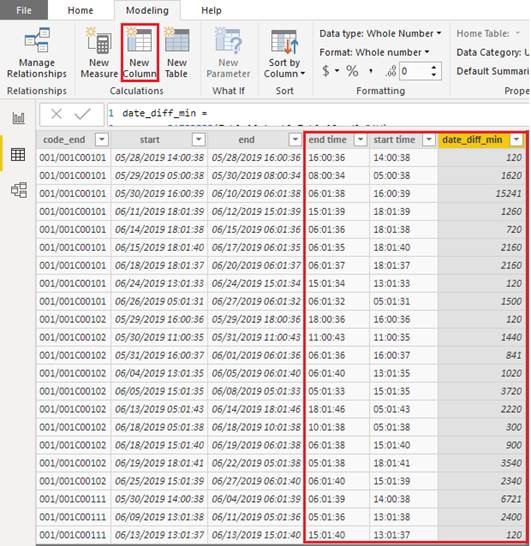The width and height of the screenshot is (531, 546).
Task: Open the Default Summarization dropdown
Action: pyautogui.click(x=493, y=71)
